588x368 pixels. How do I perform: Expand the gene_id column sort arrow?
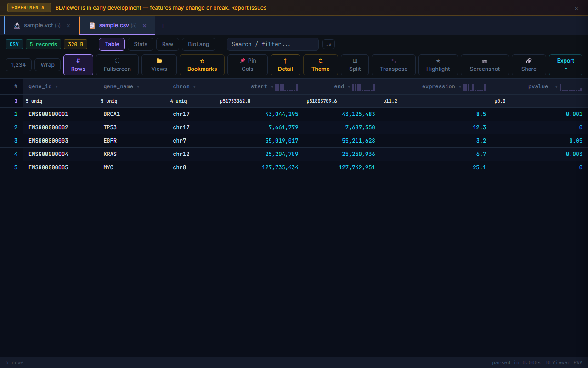(x=57, y=87)
